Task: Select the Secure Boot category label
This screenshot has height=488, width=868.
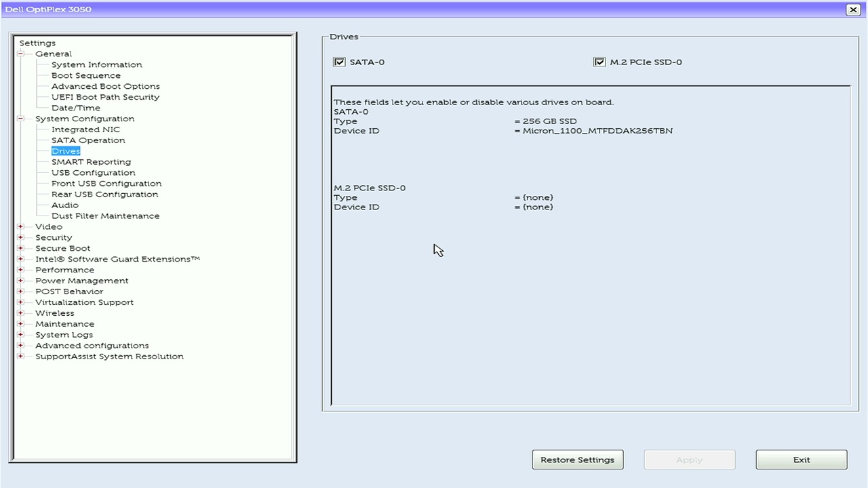Action: point(63,248)
